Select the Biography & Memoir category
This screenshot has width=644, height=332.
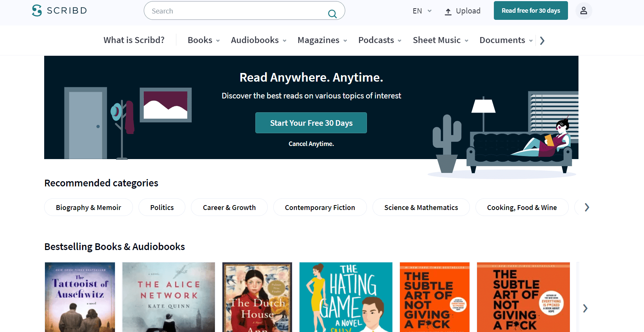88,207
